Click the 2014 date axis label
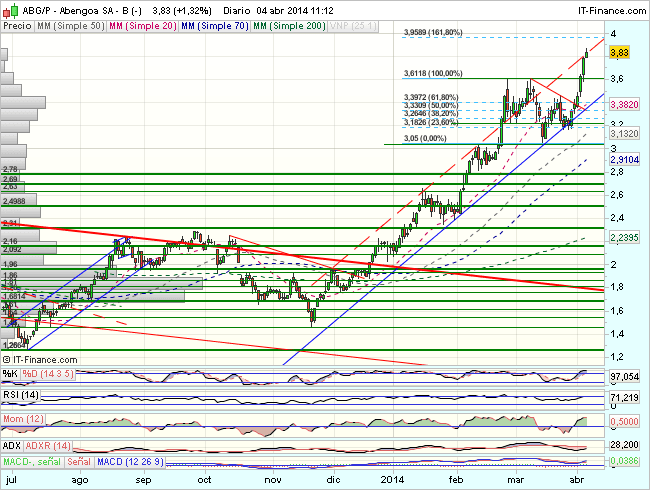The height and width of the screenshot is (490, 650). click(392, 480)
